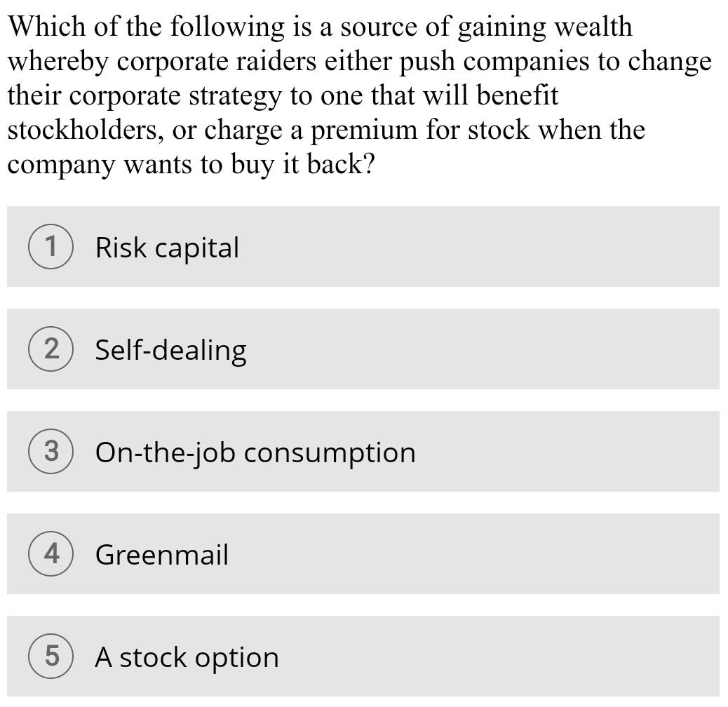The height and width of the screenshot is (707, 728).
Task: Click the 'On-the-job consumption' answer text
Action: click(x=255, y=452)
